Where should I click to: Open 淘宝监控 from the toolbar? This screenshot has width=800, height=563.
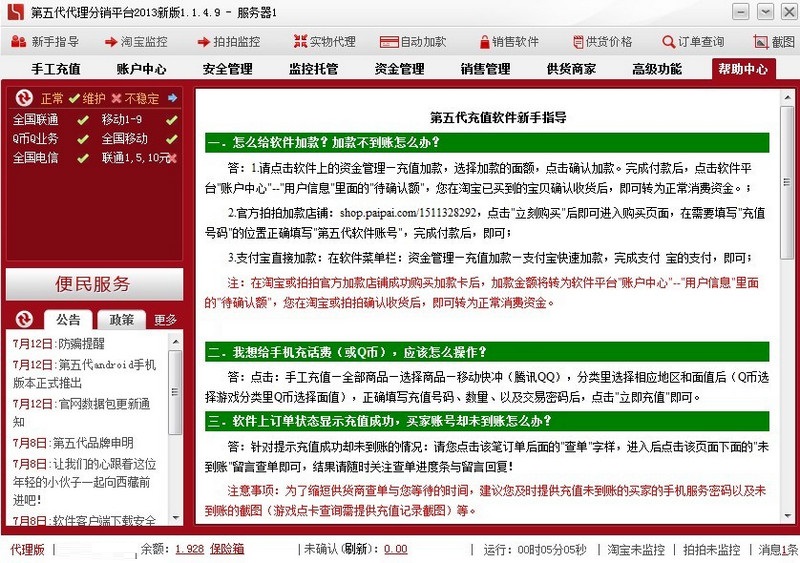[x=136, y=42]
